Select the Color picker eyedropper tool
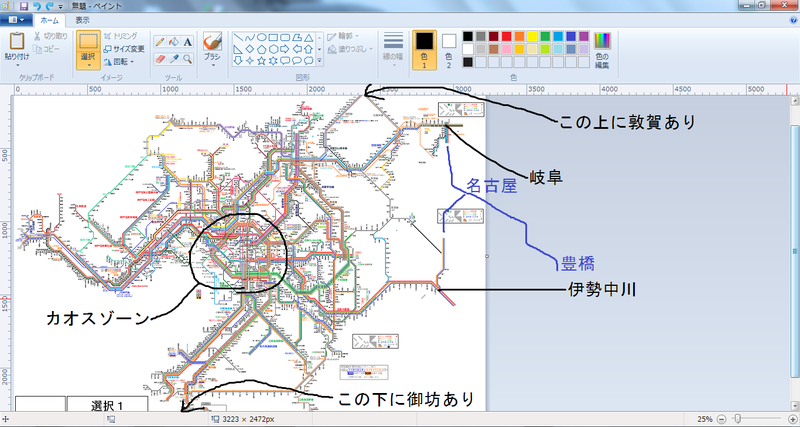The height and width of the screenshot is (427, 800). 173,59
